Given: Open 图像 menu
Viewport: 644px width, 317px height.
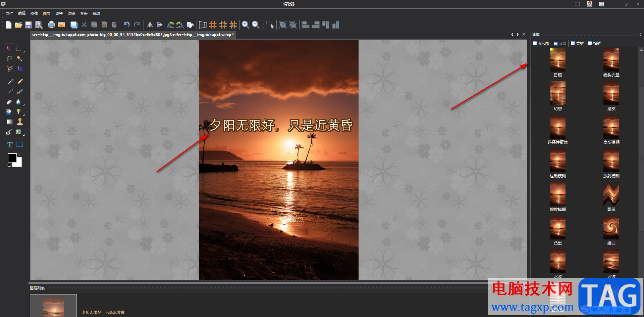Looking at the screenshot, I should click(34, 13).
